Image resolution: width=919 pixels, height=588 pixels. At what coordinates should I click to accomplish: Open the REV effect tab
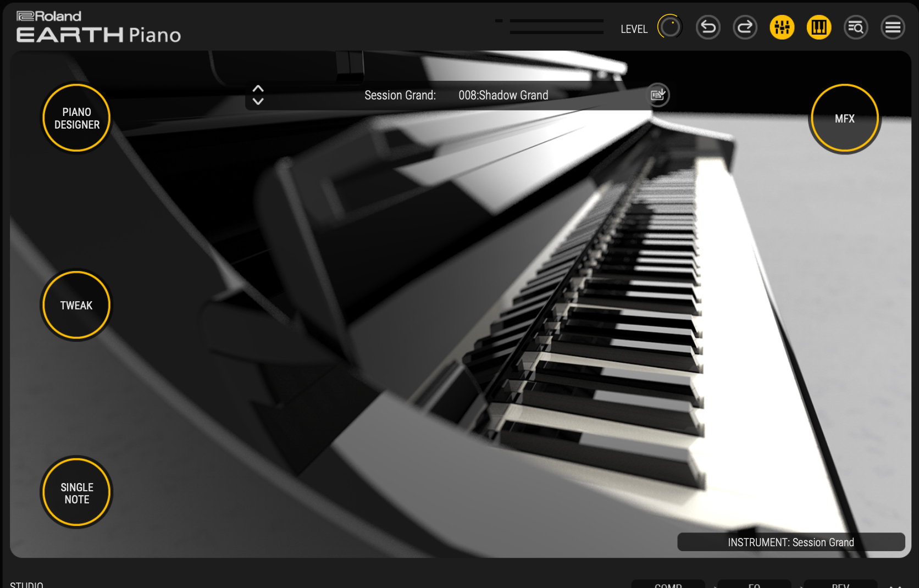click(x=840, y=584)
